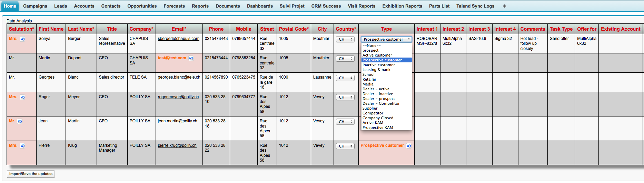644x183 pixels.
Task: Click the Marketing Manager title cell
Action: point(112,153)
